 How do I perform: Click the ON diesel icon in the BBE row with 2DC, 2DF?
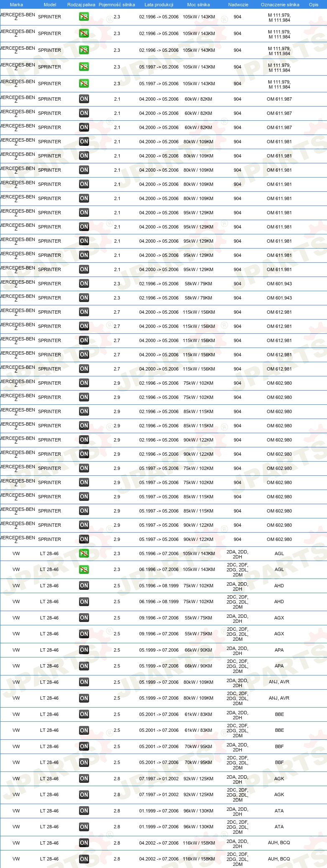84,730
